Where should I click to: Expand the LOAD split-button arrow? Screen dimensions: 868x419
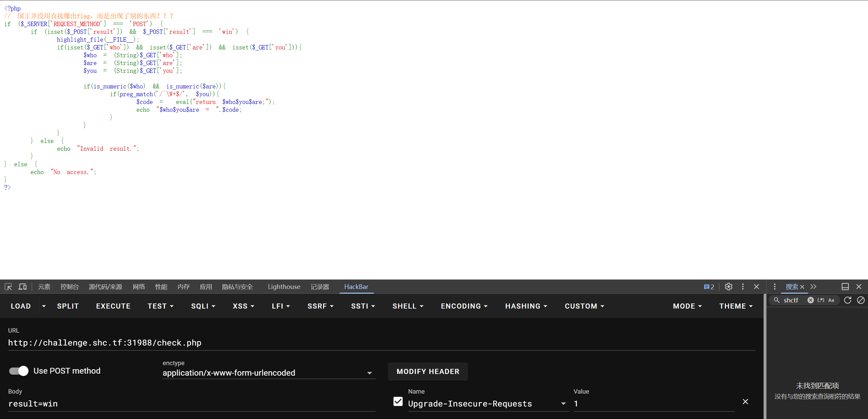(44, 306)
